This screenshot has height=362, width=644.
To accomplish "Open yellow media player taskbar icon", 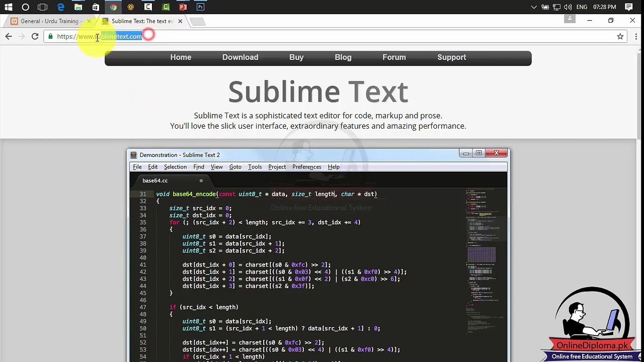I will (131, 7).
